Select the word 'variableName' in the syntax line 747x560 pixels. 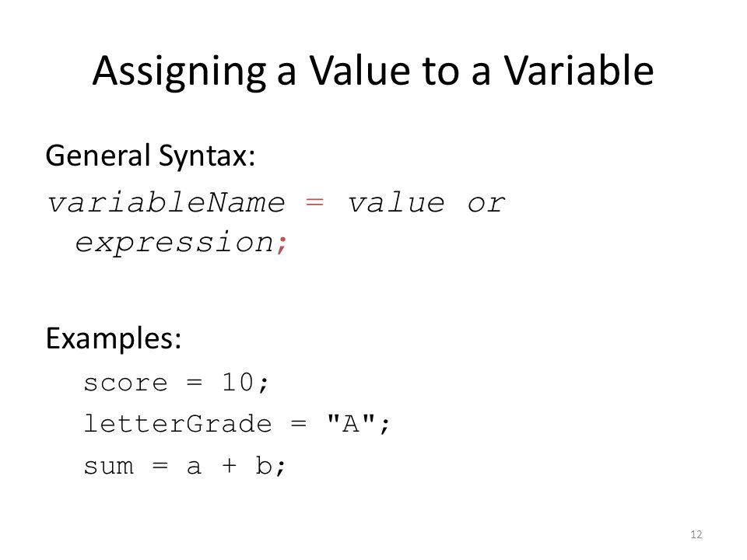click(x=167, y=203)
